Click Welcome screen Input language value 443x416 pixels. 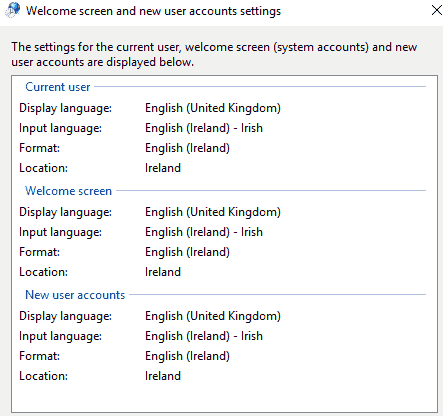point(204,232)
